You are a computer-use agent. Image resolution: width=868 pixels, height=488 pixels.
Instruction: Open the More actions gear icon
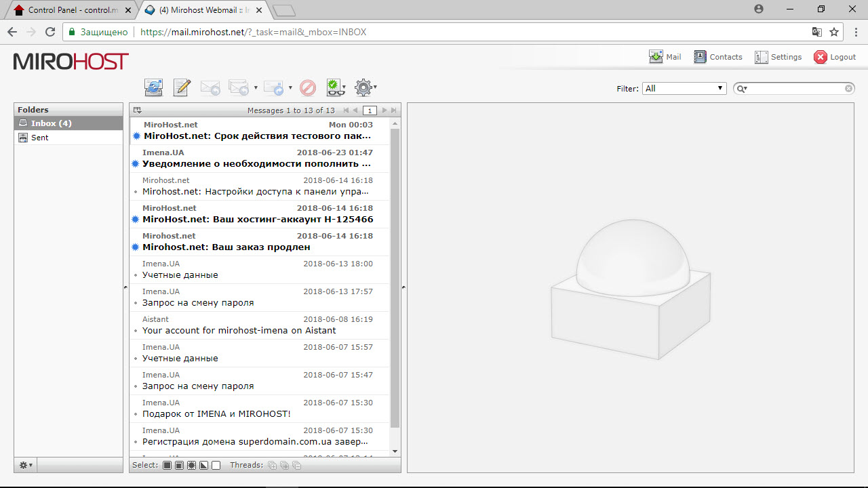[364, 87]
